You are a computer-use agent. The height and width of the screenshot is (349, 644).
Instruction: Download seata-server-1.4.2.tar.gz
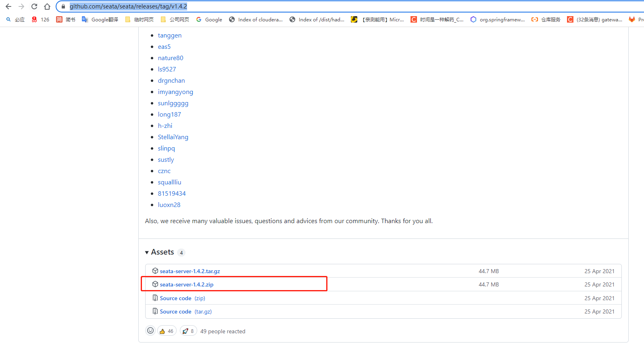coord(190,271)
